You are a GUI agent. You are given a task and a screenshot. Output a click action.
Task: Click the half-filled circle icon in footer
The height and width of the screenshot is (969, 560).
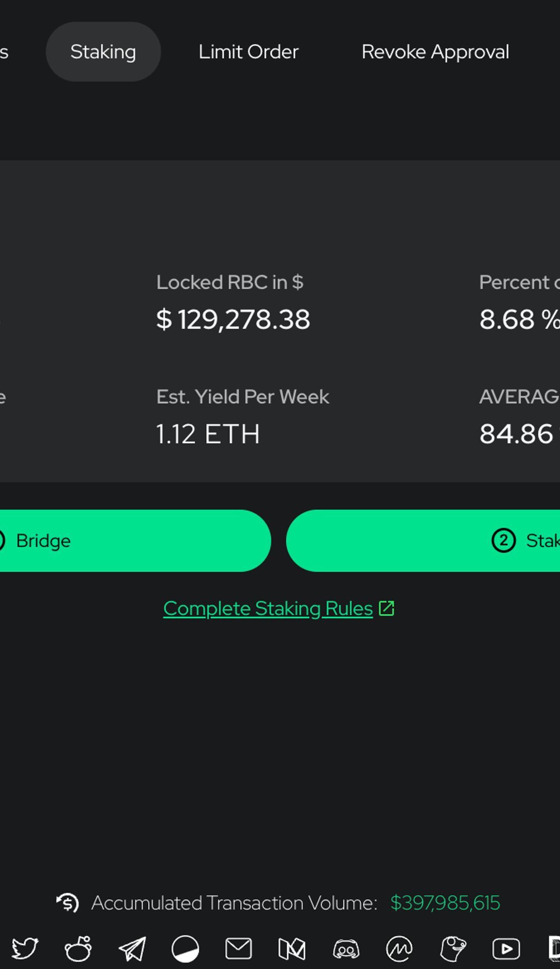(185, 949)
